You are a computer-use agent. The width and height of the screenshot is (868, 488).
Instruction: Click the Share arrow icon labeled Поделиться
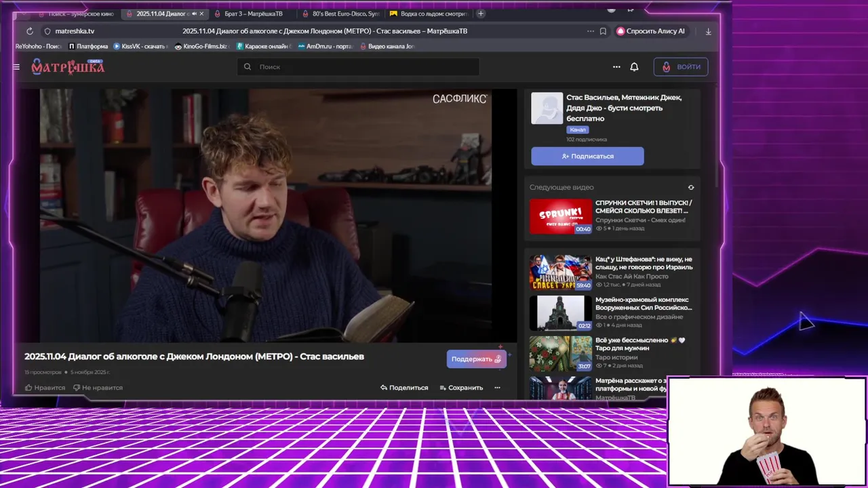point(404,388)
